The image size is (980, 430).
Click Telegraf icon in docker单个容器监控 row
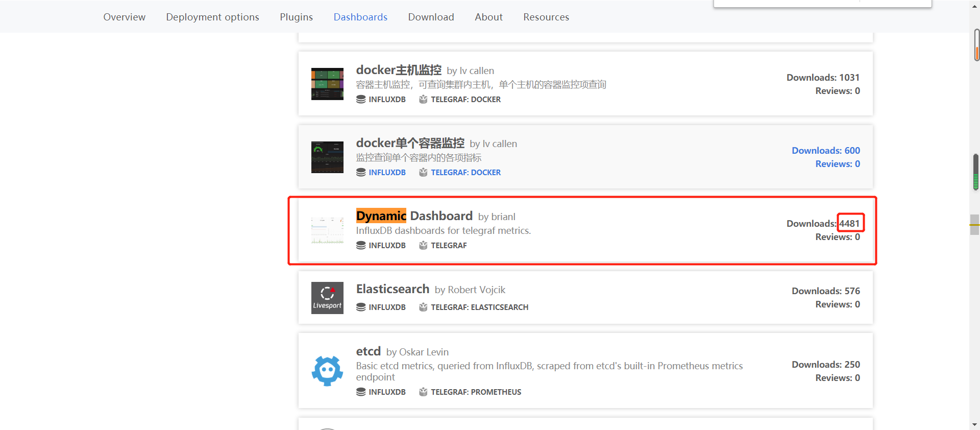[423, 172]
